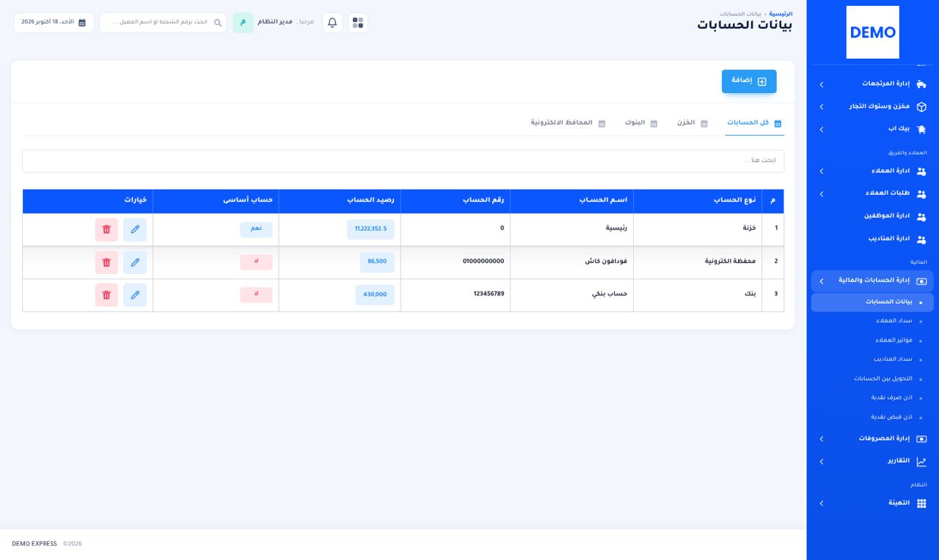Expand طلبات العملاء sidebar chevron

pos(822,194)
